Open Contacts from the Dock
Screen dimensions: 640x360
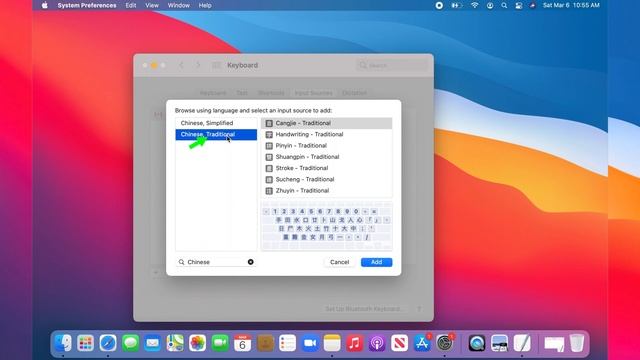(x=265, y=343)
